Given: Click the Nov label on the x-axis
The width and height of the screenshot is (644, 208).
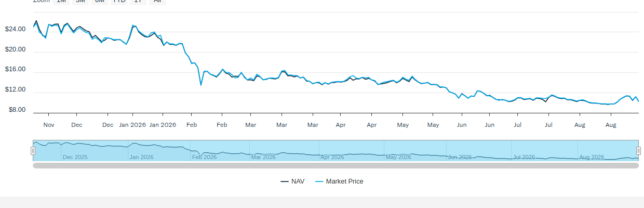Looking at the screenshot, I should pos(49,125).
